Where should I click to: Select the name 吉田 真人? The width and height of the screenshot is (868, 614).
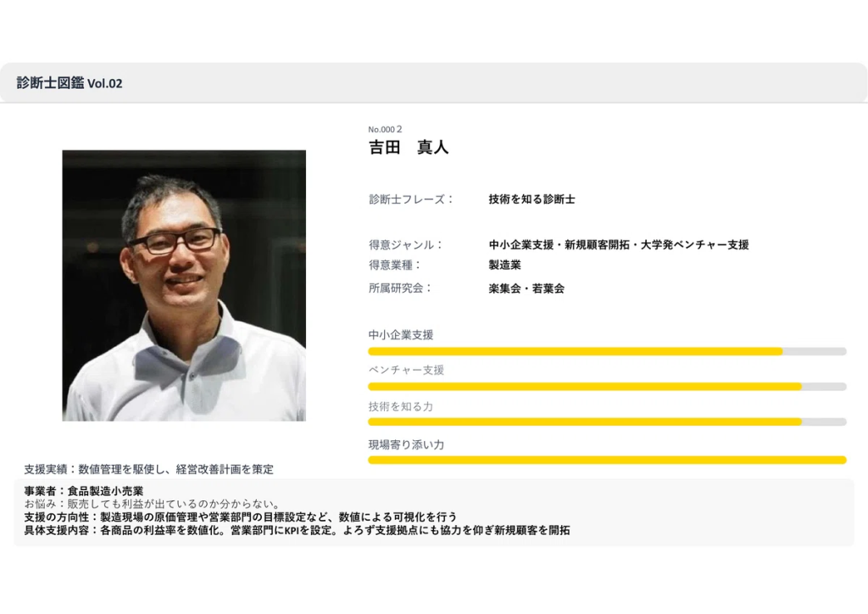pos(408,148)
